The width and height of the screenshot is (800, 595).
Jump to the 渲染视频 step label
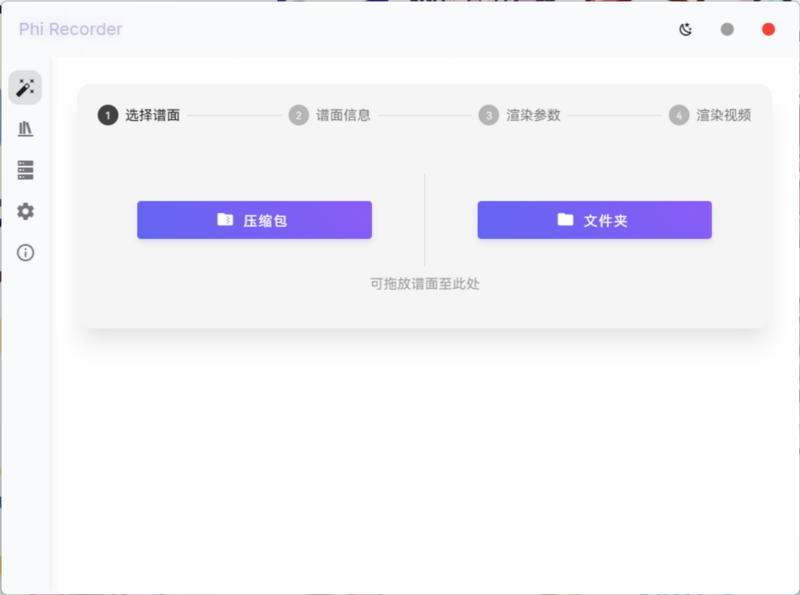tap(723, 115)
